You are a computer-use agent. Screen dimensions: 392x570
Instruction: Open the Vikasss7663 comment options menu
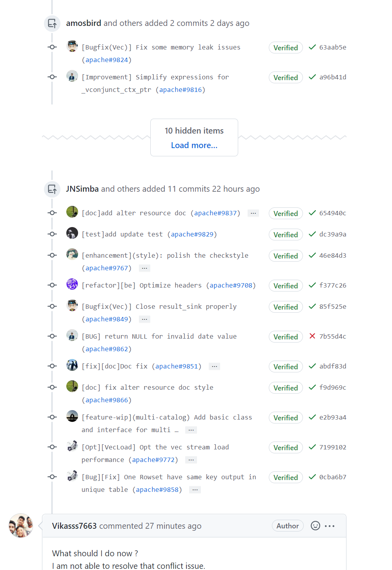[330, 526]
